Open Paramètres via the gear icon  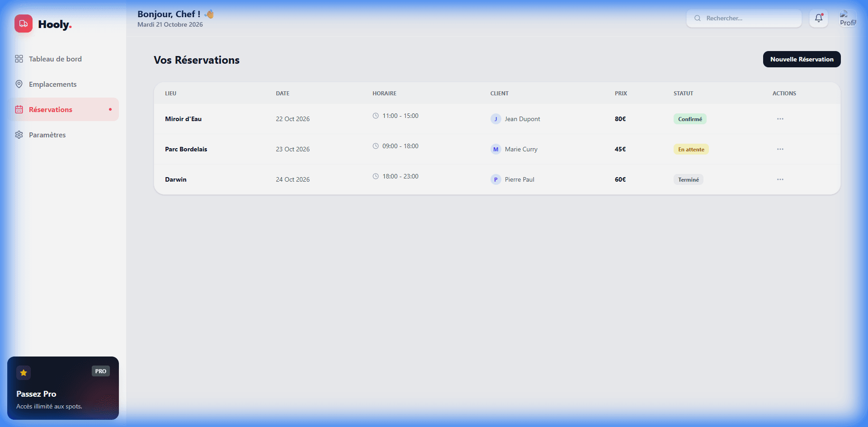[19, 135]
